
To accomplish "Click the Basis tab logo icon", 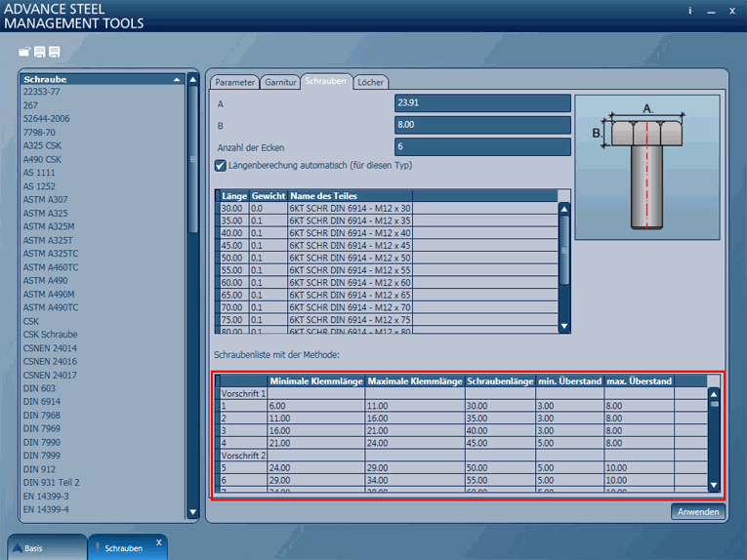I will (18, 547).
